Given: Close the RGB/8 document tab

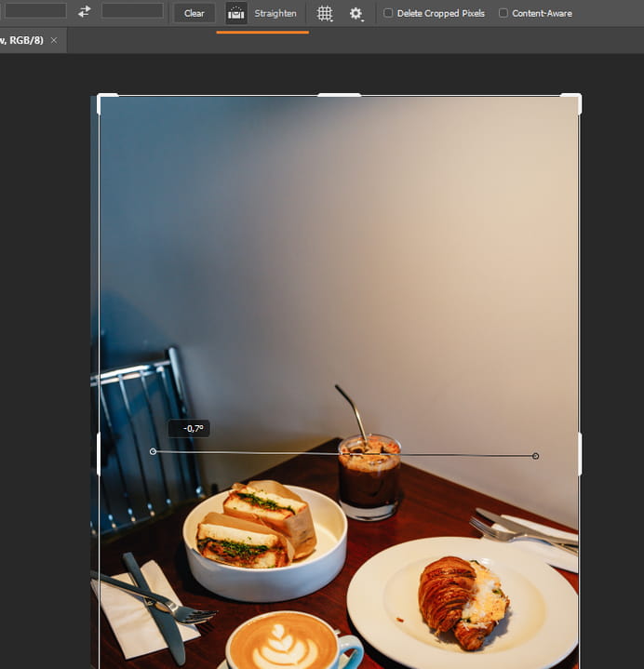Looking at the screenshot, I should 54,40.
